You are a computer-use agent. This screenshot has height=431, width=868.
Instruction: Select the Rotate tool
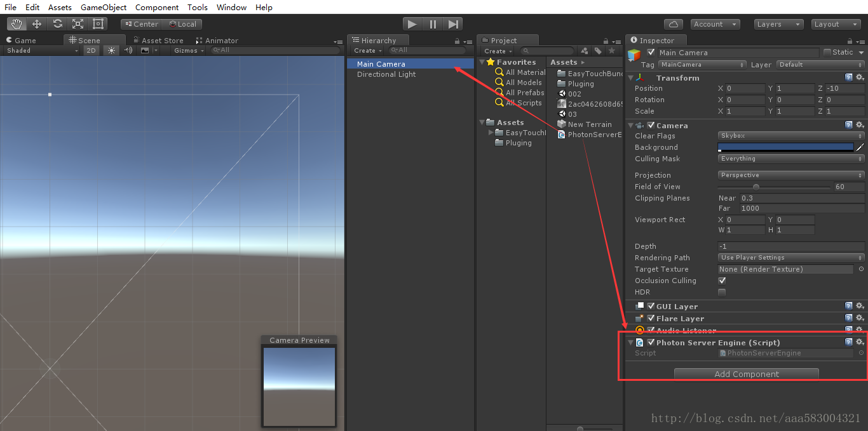click(x=57, y=24)
